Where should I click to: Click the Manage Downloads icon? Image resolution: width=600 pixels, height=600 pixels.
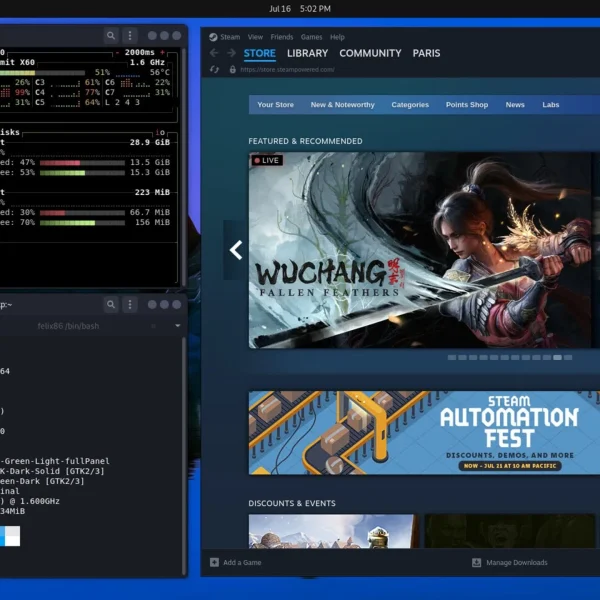coord(476,562)
